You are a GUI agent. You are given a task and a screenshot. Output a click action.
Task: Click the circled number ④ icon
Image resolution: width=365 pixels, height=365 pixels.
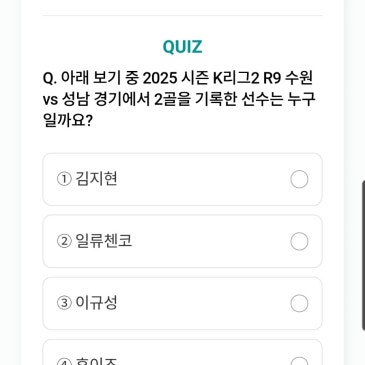point(64,362)
